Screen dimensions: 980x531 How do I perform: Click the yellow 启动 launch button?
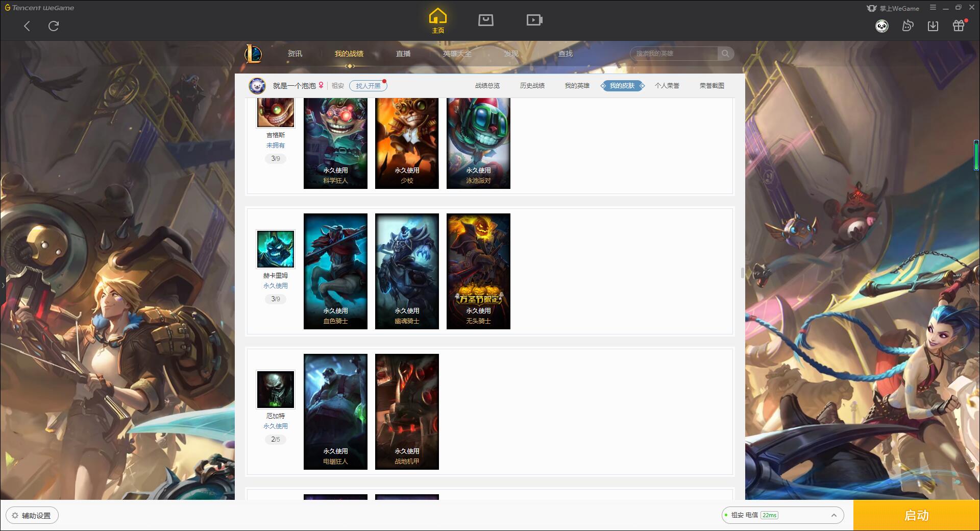[x=917, y=516]
